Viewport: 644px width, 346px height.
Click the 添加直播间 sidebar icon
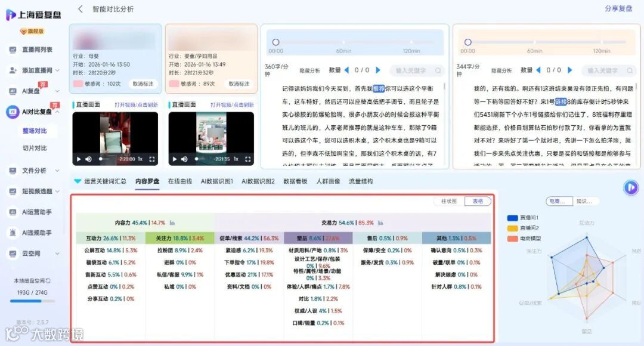[x=13, y=70]
